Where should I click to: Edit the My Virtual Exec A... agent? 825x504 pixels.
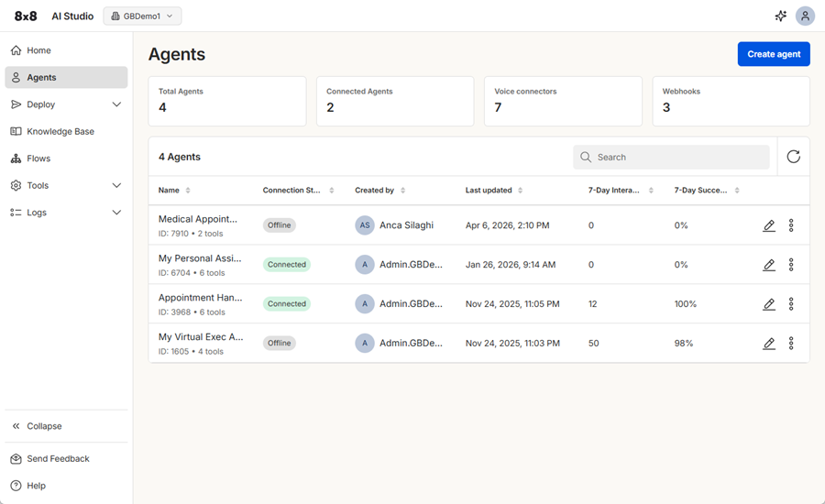[x=769, y=344]
